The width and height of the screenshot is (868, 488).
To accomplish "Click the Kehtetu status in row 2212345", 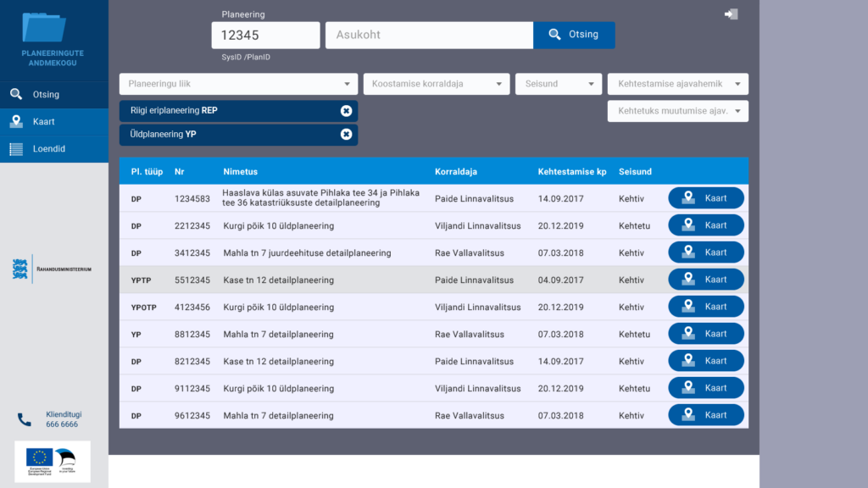I will [x=634, y=225].
